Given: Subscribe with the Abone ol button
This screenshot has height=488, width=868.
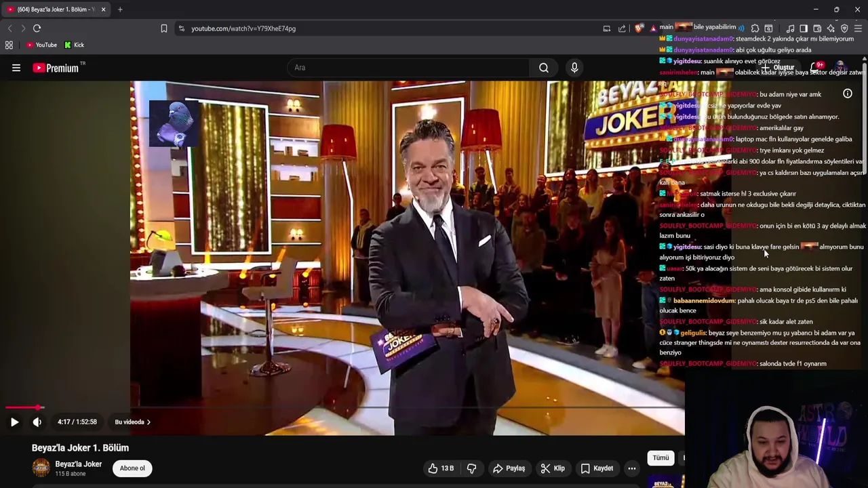Looking at the screenshot, I should [x=132, y=468].
